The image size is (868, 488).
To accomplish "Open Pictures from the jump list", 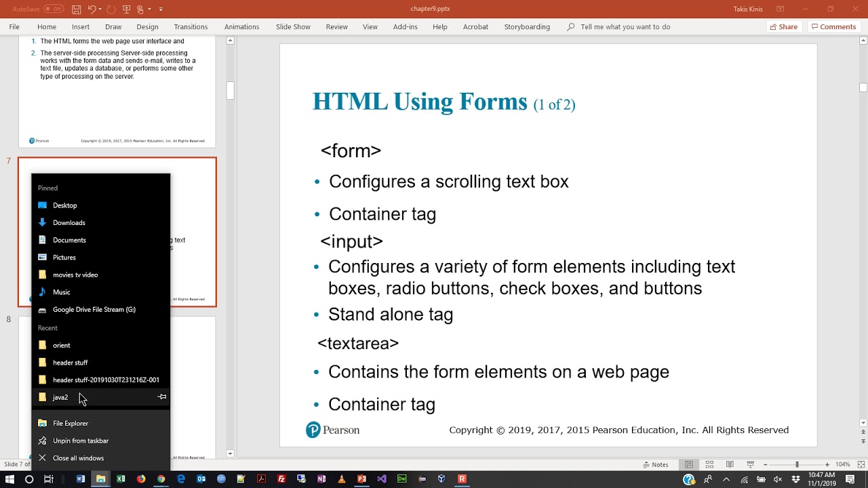I will coord(100,258).
